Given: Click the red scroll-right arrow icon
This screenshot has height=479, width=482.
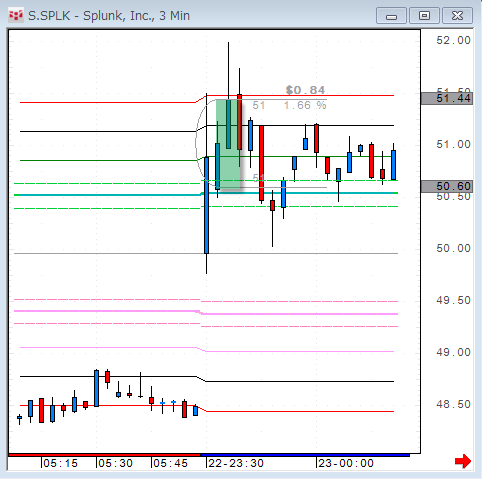Looking at the screenshot, I should [x=463, y=461].
